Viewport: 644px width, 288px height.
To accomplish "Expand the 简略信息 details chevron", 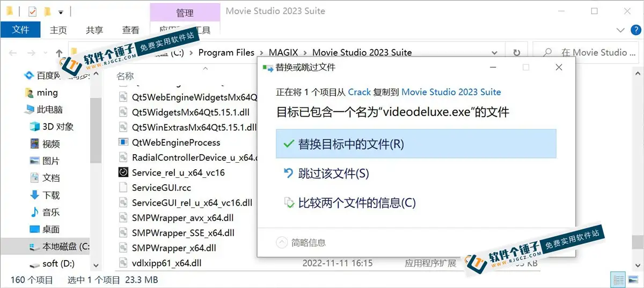I will point(282,242).
